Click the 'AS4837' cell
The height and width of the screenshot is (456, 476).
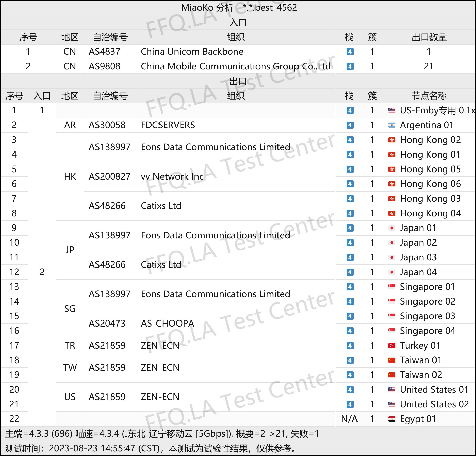(x=104, y=52)
